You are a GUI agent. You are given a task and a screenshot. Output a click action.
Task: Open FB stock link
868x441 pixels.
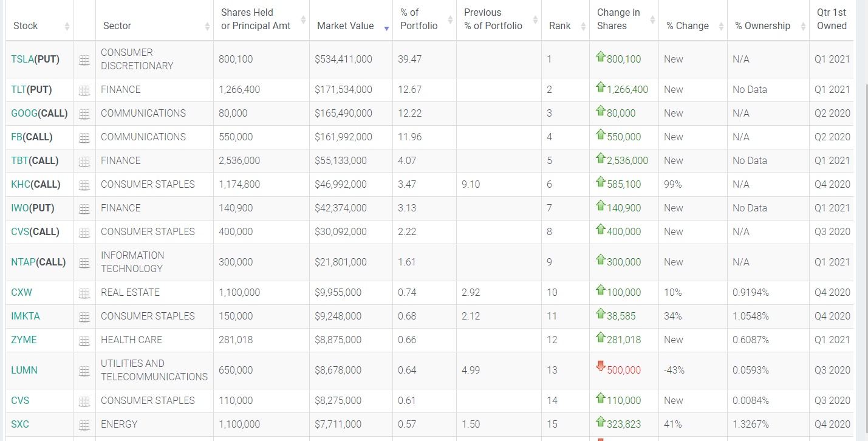point(16,137)
